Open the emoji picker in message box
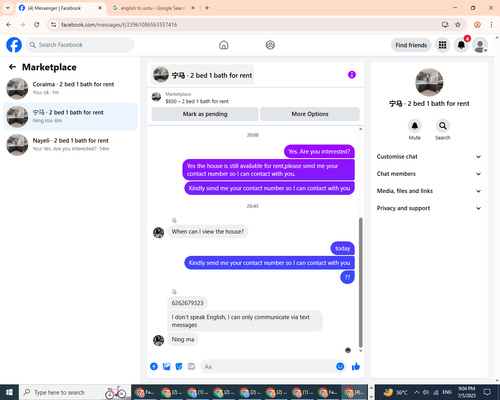 click(x=340, y=366)
